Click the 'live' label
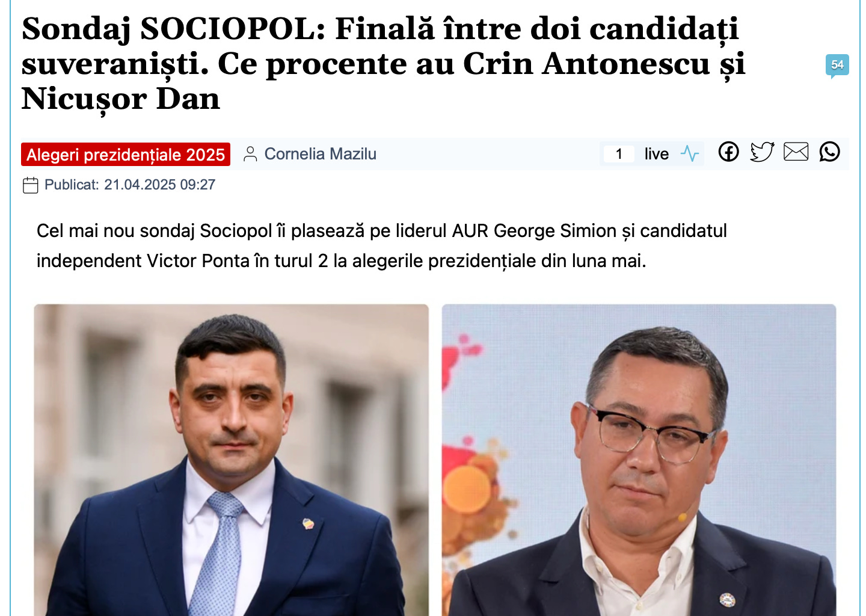The width and height of the screenshot is (866, 616). (x=657, y=154)
